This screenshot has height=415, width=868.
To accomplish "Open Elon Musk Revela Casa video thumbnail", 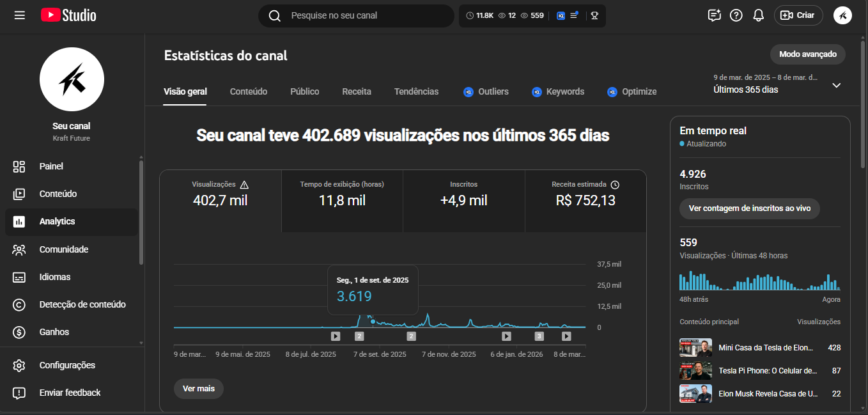I will pyautogui.click(x=695, y=394).
